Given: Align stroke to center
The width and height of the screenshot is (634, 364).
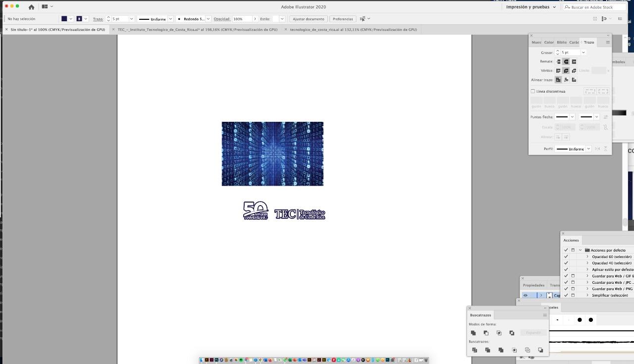Looking at the screenshot, I should click(x=558, y=80).
